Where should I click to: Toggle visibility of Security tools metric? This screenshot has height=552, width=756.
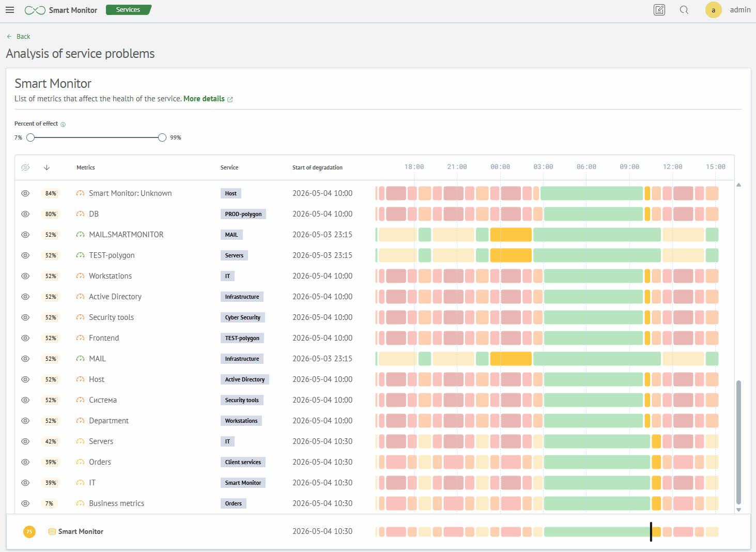pos(25,317)
